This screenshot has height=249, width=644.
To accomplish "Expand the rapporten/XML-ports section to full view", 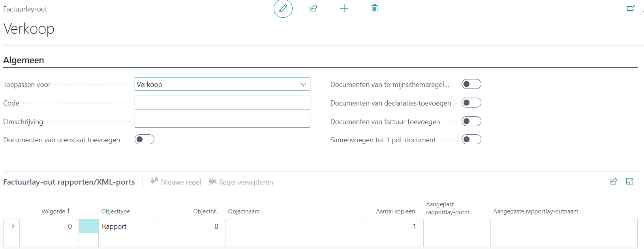I will [629, 181].
